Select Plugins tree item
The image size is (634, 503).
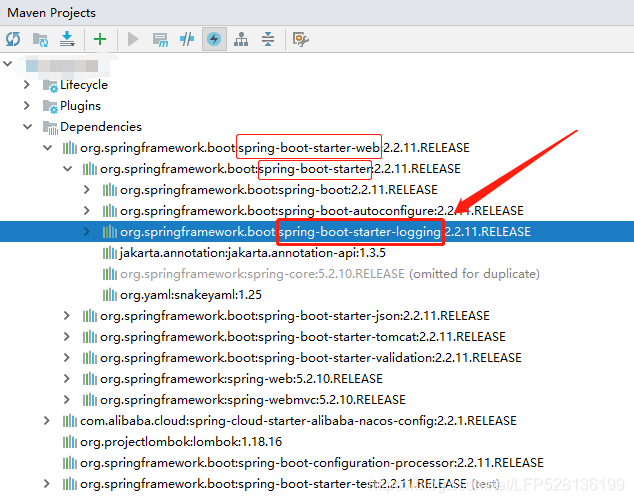(80, 106)
